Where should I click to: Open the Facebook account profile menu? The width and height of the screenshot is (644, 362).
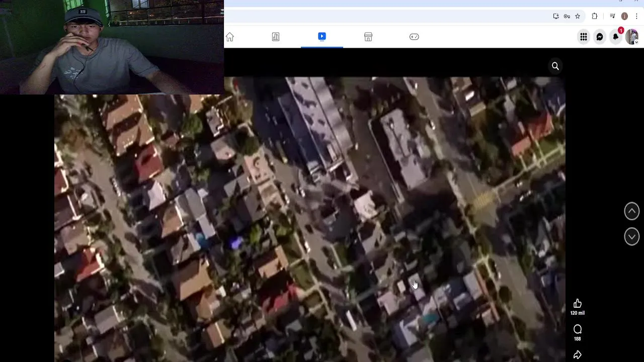click(632, 37)
